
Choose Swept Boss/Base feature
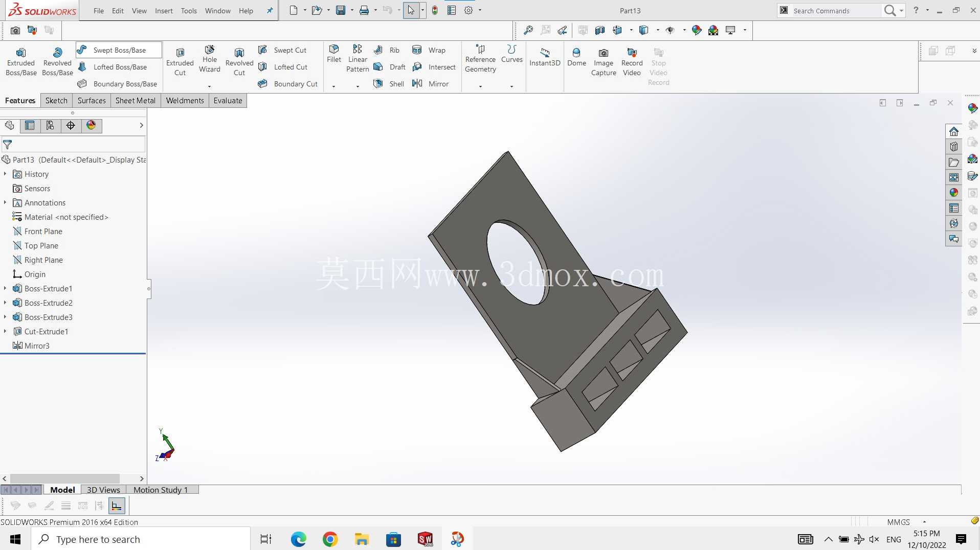(119, 50)
